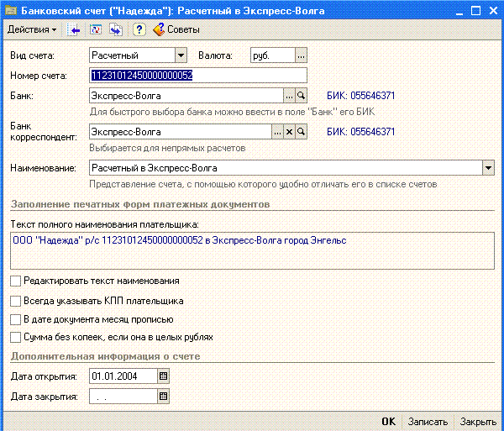Click the Закрыть button
This screenshot has height=431, width=504.
click(478, 422)
